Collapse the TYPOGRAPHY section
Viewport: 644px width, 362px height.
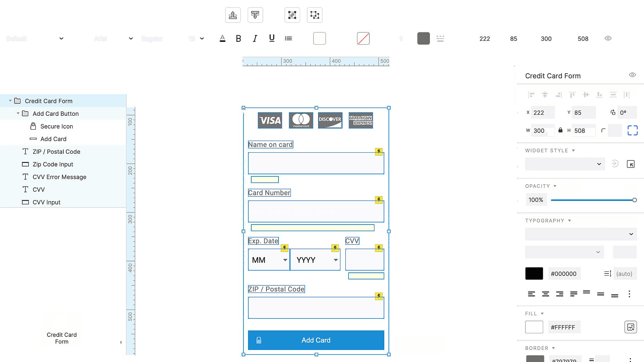(569, 221)
